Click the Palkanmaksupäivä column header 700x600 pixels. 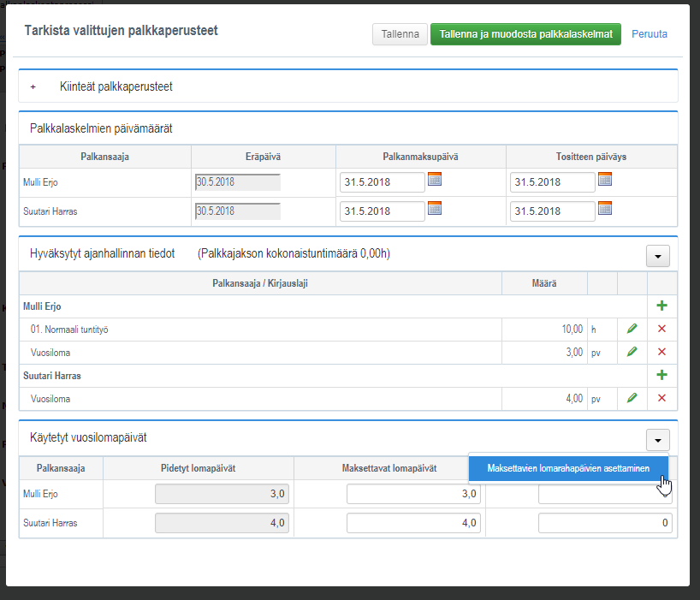[420, 157]
